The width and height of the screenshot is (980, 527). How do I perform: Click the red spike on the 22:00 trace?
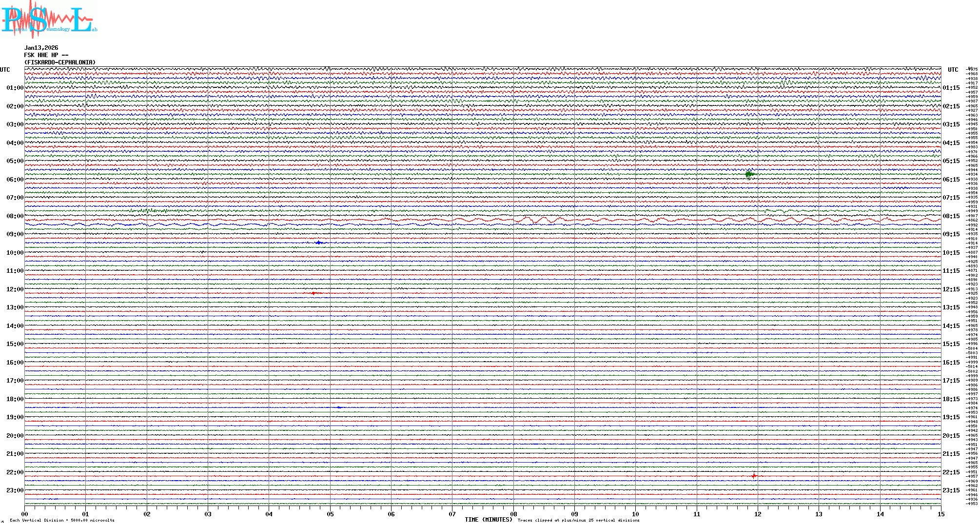pos(754,475)
